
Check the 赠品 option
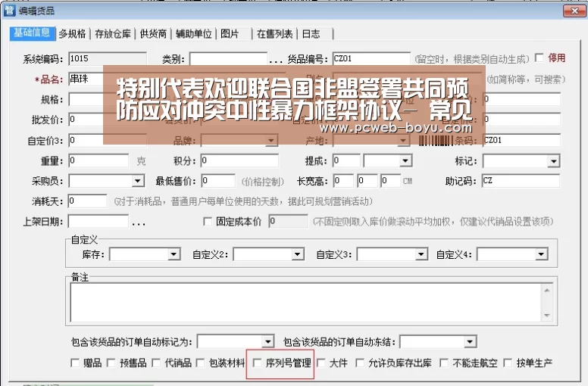pyautogui.click(x=75, y=363)
